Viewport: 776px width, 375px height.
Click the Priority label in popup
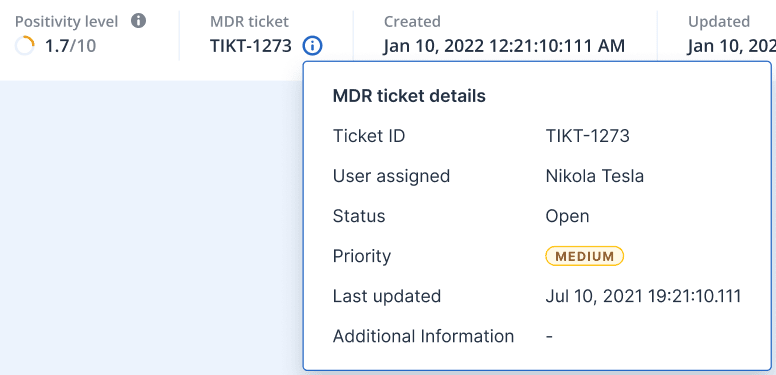[x=362, y=256]
